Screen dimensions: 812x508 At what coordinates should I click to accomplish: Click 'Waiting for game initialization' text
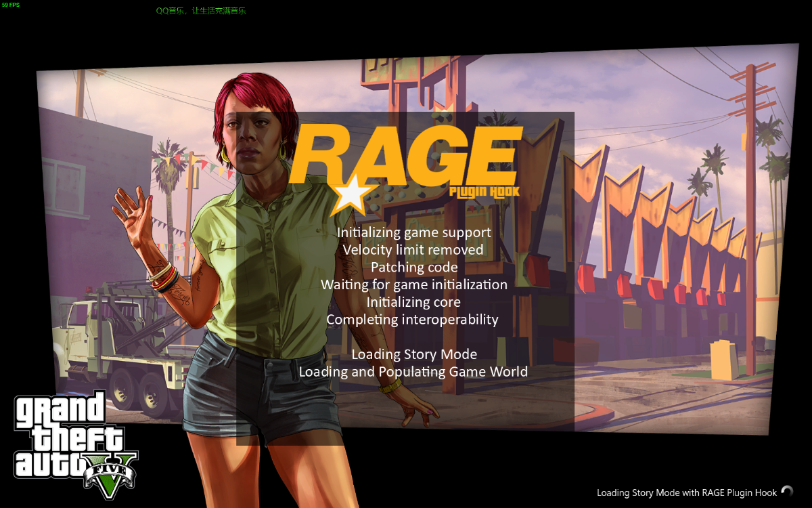pos(413,284)
